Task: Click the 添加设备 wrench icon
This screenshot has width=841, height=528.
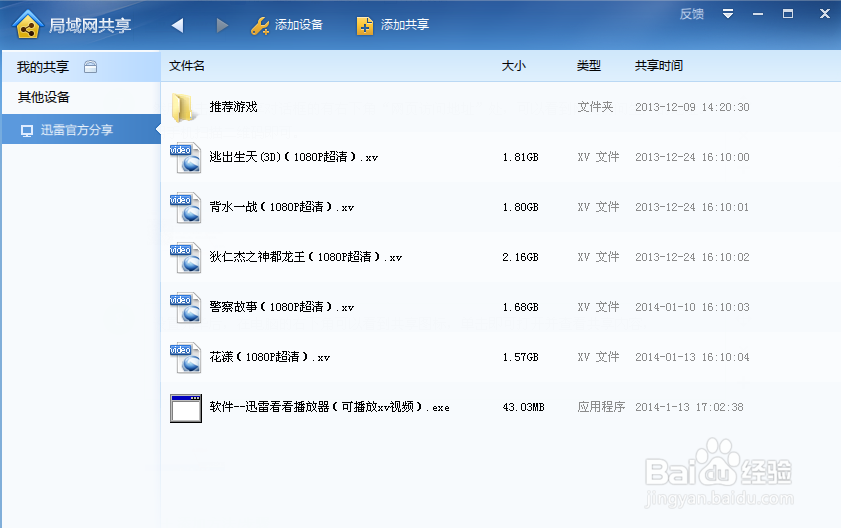Action: pyautogui.click(x=260, y=26)
